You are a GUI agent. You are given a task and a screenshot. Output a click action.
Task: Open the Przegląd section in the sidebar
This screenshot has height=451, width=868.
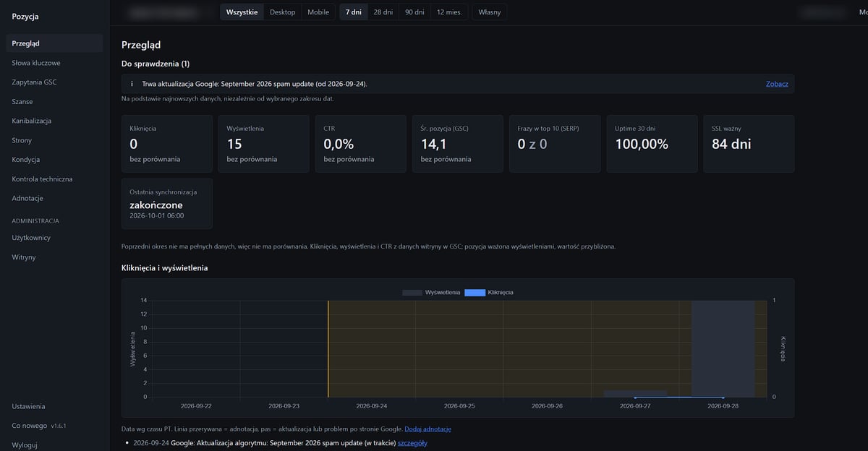click(55, 43)
